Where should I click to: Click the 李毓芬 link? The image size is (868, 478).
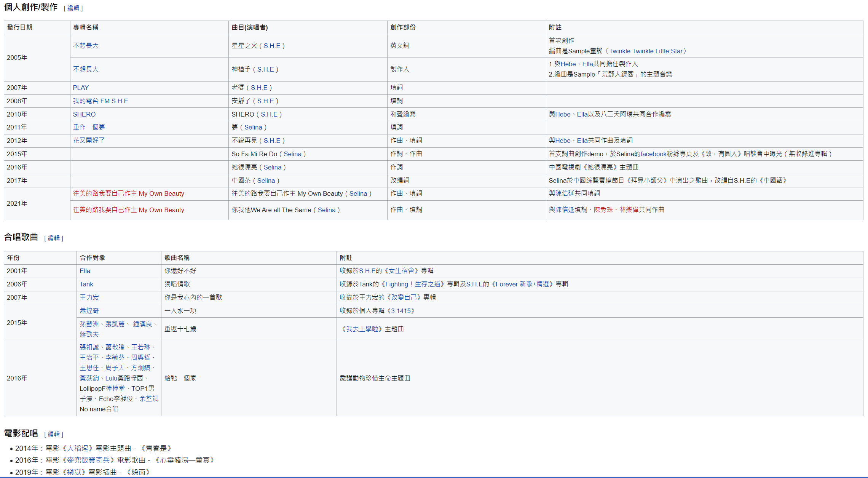coord(115,358)
